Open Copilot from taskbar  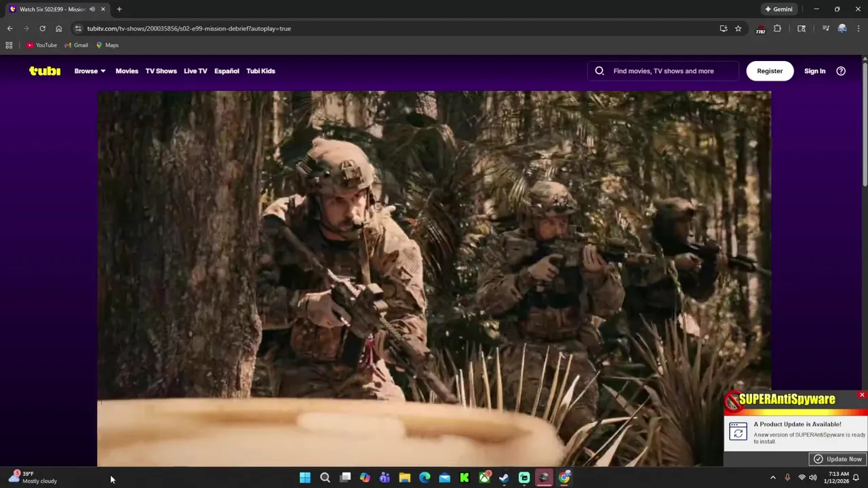365,478
